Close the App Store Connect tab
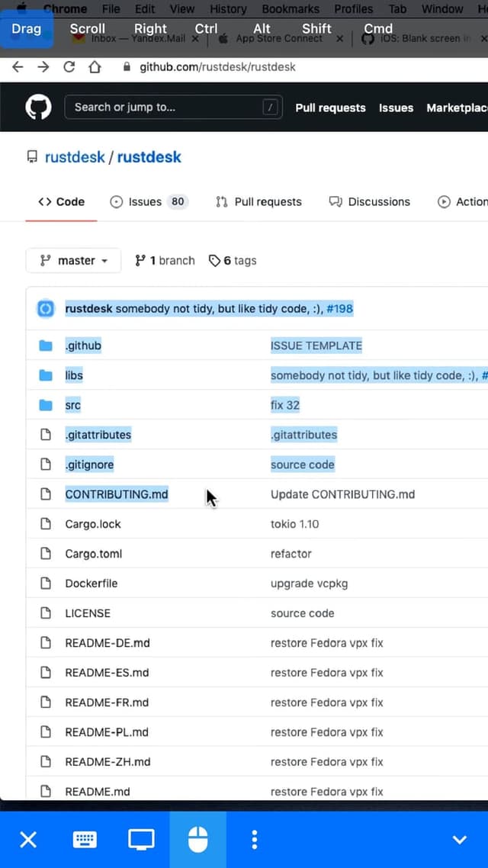 [340, 39]
